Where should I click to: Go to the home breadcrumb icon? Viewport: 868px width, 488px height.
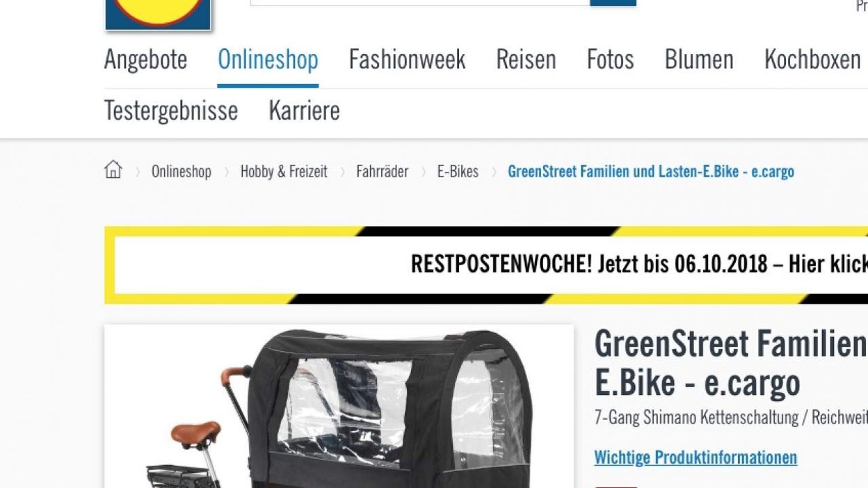113,170
